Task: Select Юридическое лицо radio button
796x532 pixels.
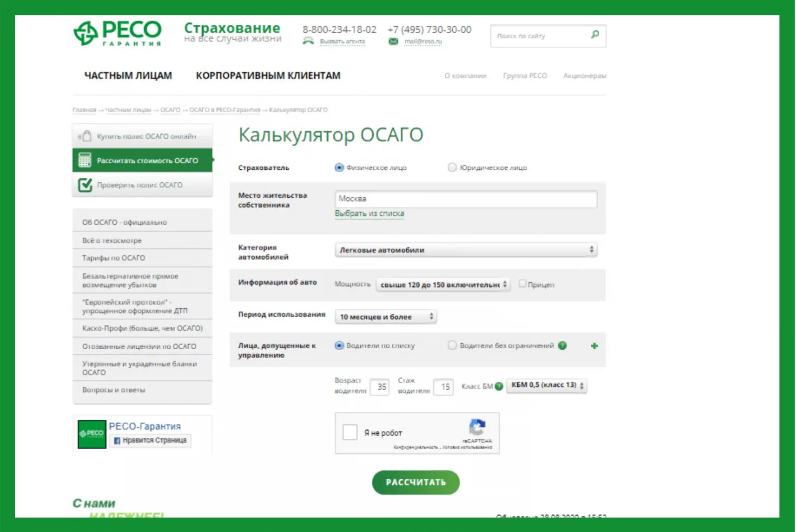Action: coord(452,167)
